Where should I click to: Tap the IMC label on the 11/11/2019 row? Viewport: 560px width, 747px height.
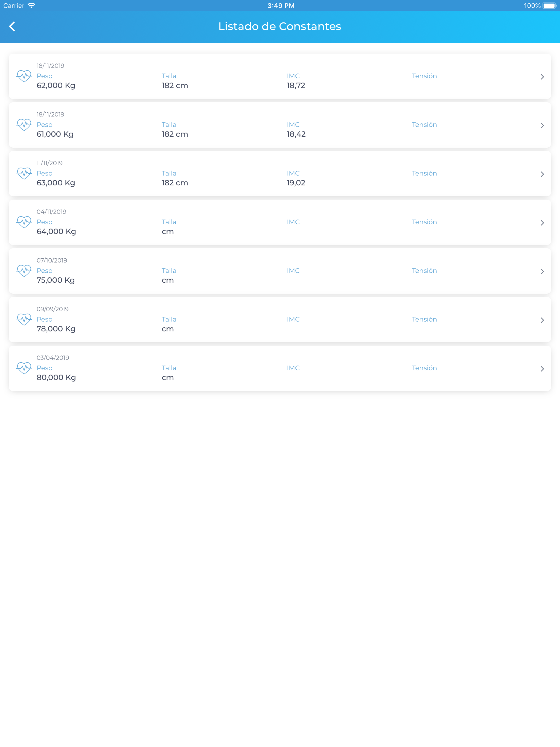click(x=293, y=173)
